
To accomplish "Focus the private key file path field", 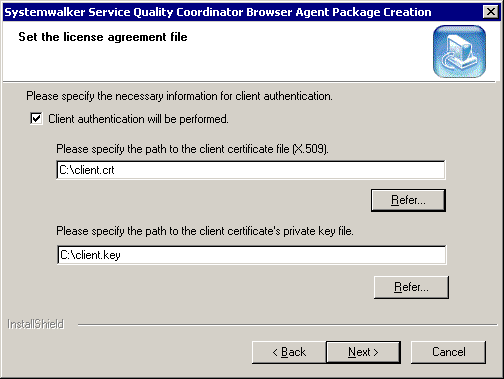I will point(251,255).
